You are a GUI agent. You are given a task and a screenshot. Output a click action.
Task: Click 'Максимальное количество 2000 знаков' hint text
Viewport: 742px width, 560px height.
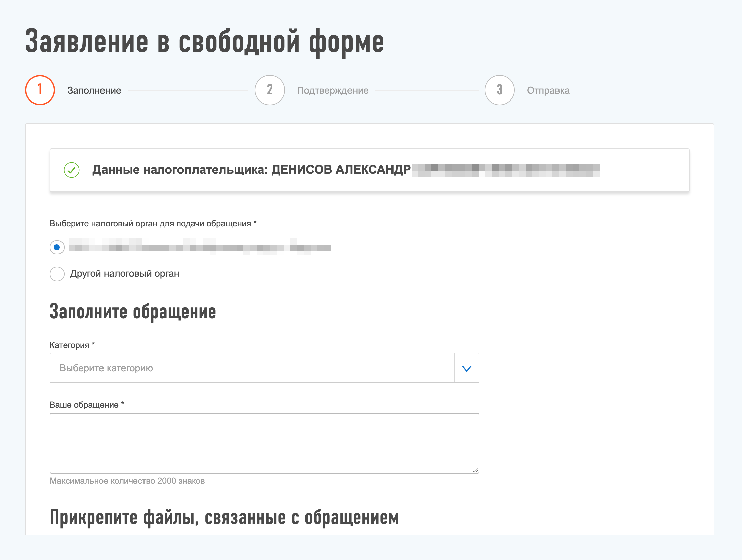(x=127, y=481)
